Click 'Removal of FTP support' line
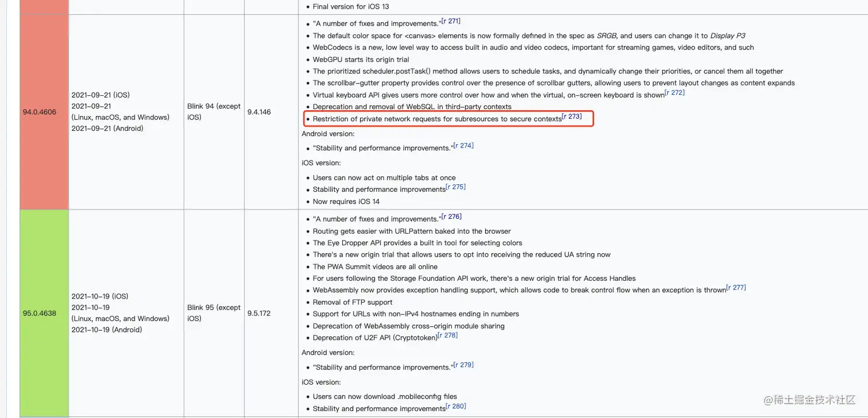Image resolution: width=868 pixels, height=418 pixels. pos(352,303)
